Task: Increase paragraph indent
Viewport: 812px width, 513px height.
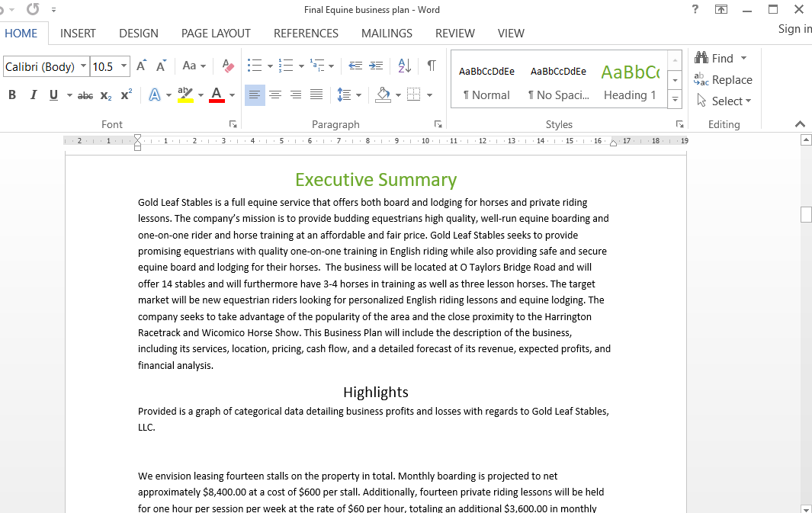Action: click(375, 66)
